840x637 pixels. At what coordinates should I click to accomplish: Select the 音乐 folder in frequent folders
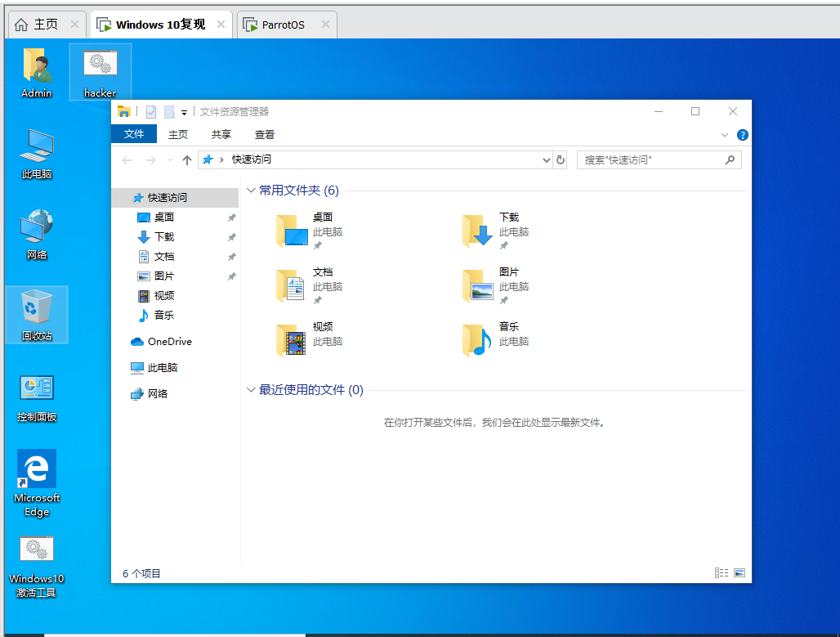pos(497,340)
